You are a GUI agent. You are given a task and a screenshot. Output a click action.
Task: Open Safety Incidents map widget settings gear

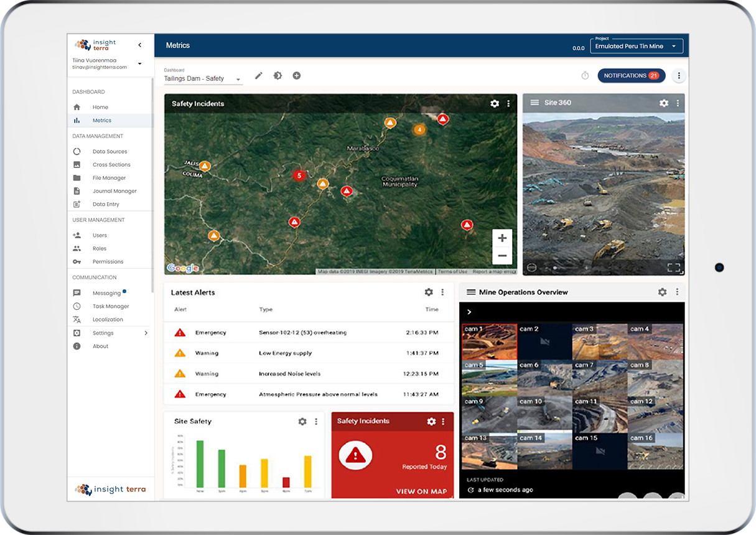point(495,103)
